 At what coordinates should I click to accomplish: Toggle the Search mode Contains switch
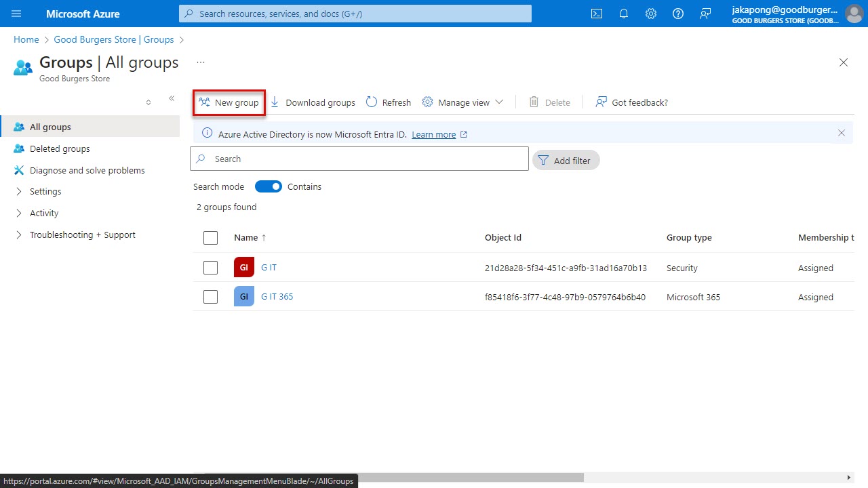tap(269, 186)
